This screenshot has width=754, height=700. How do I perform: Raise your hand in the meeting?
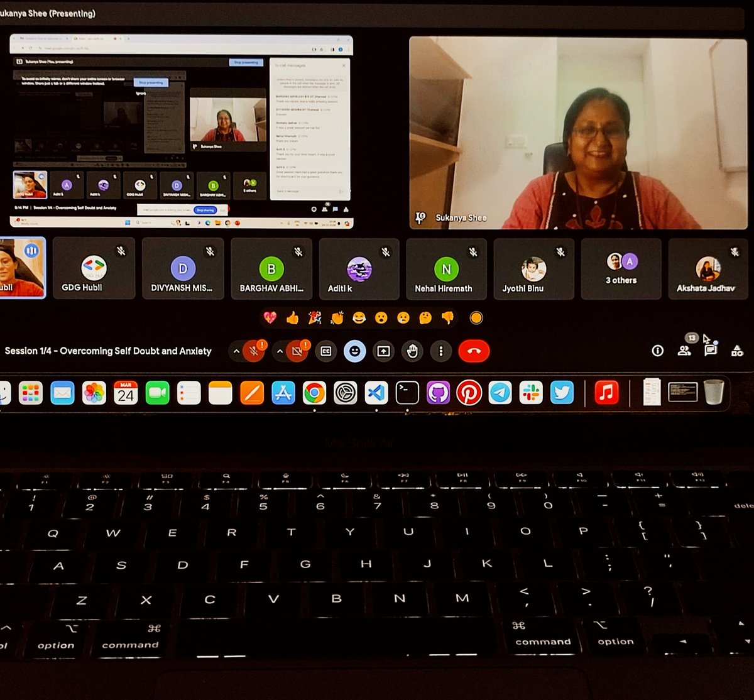[412, 351]
